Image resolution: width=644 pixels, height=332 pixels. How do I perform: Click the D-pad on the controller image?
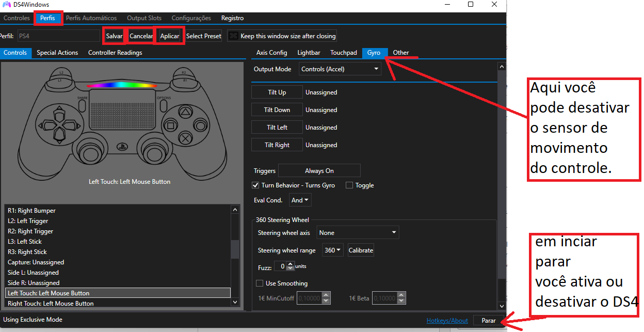click(60, 124)
